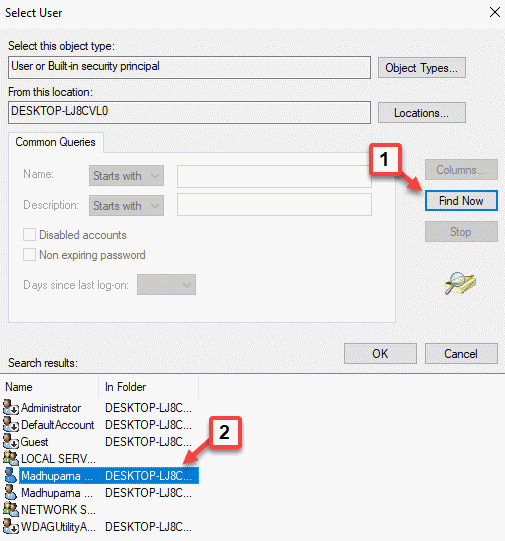This screenshot has height=541, width=505.
Task: Confirm selection with the OK button
Action: 380,354
